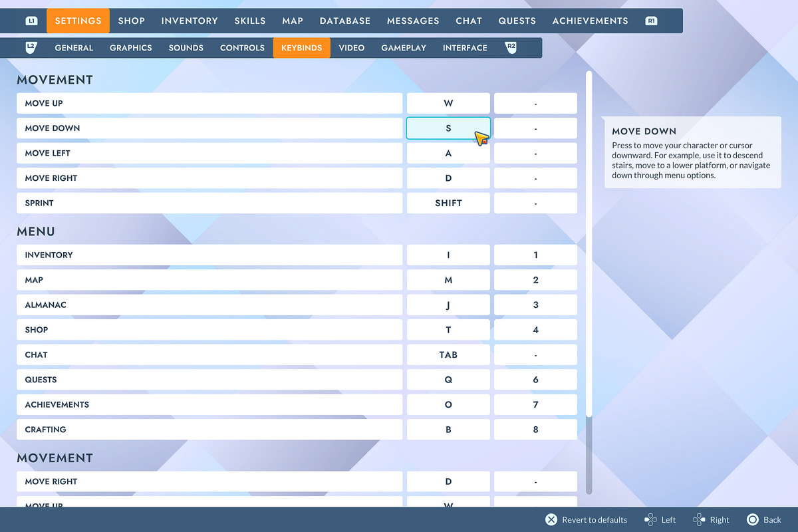Click the R2 trigger icon in the sub-menu
This screenshot has height=532, width=798.
(x=511, y=47)
